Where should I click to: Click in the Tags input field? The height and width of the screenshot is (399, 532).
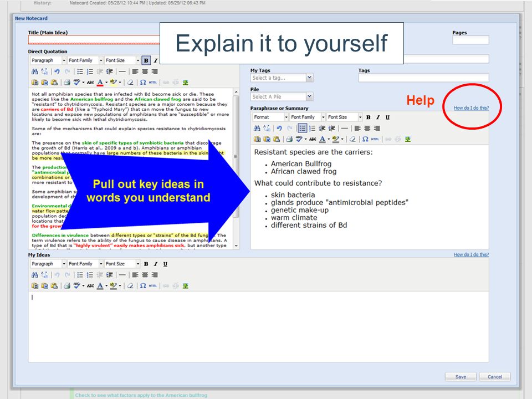tap(423, 78)
